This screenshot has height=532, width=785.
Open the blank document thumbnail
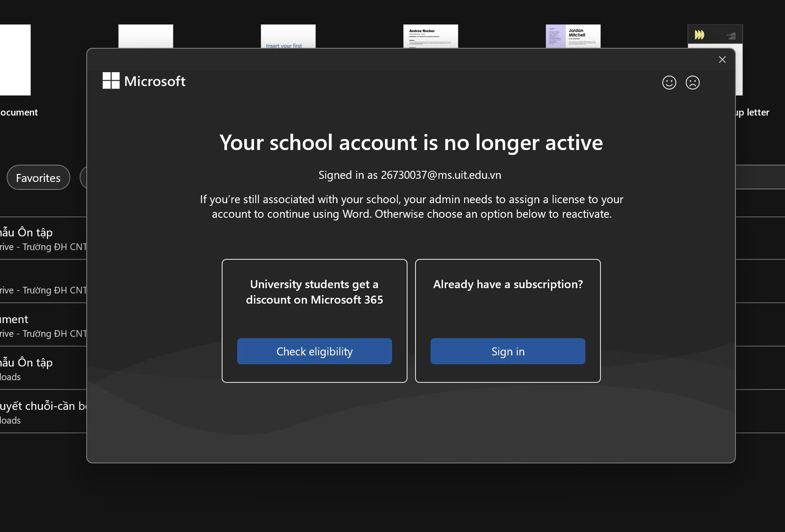(x=15, y=60)
